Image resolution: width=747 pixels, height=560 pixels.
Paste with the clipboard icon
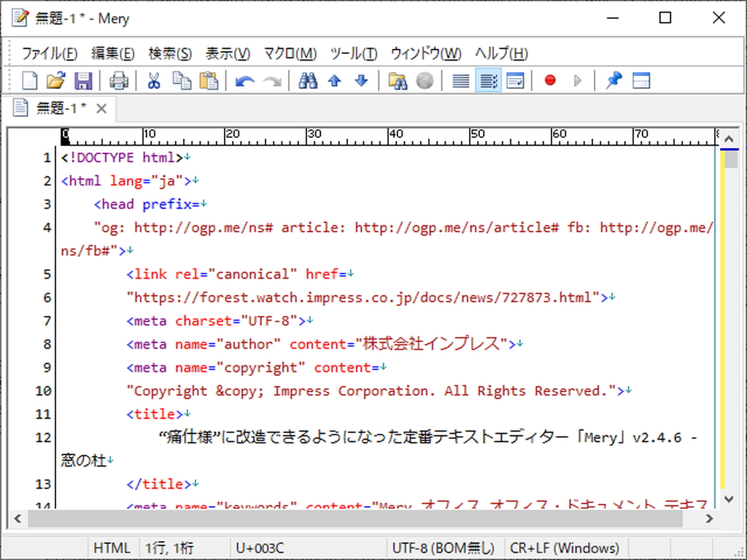click(x=208, y=80)
